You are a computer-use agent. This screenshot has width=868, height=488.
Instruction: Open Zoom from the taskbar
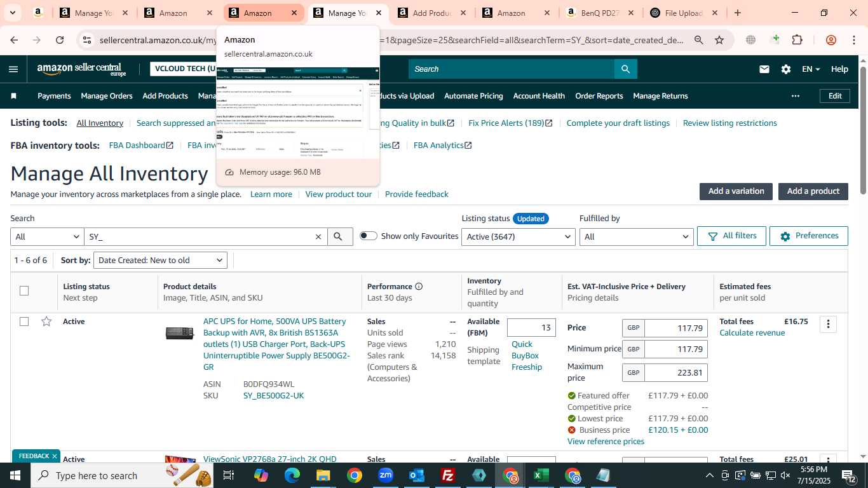pos(385,475)
